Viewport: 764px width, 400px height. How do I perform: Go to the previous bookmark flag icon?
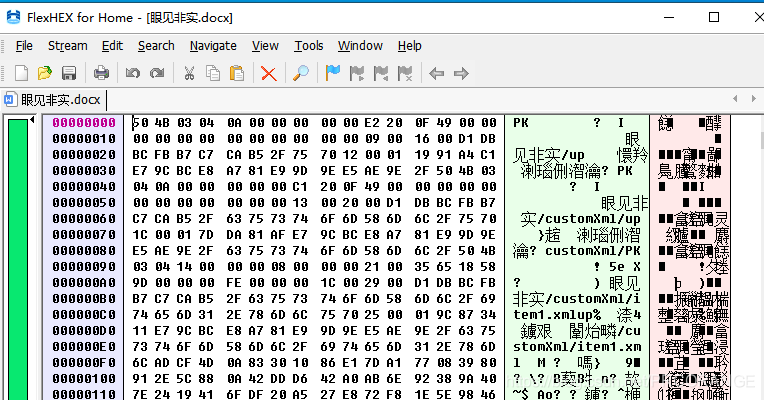pos(381,73)
